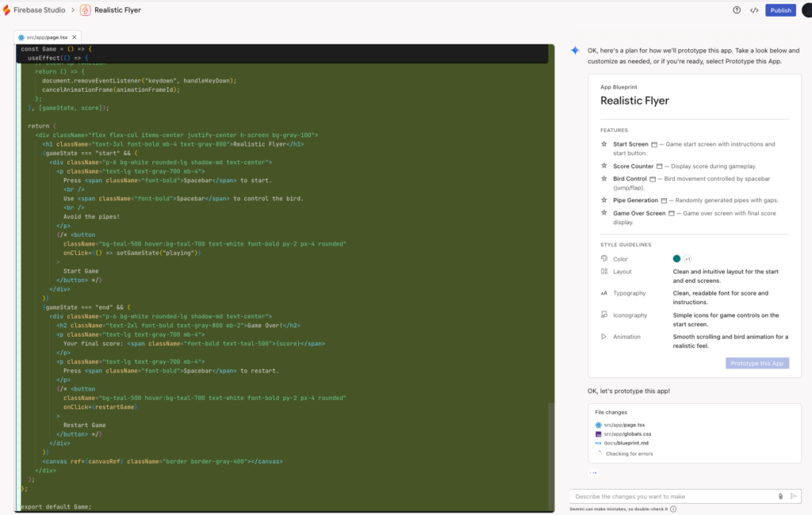Viewport: 812px width, 515px height.
Task: Expand the Game Over Screen details icon
Action: click(x=672, y=214)
